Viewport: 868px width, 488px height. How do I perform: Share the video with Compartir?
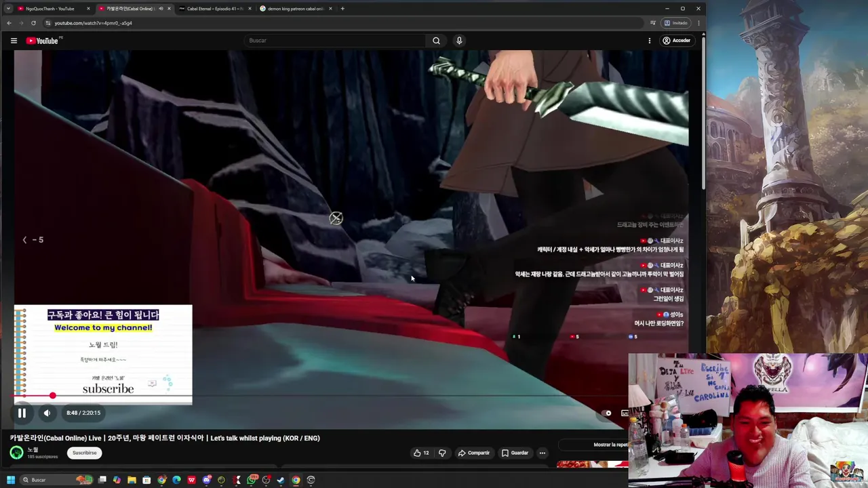point(473,453)
